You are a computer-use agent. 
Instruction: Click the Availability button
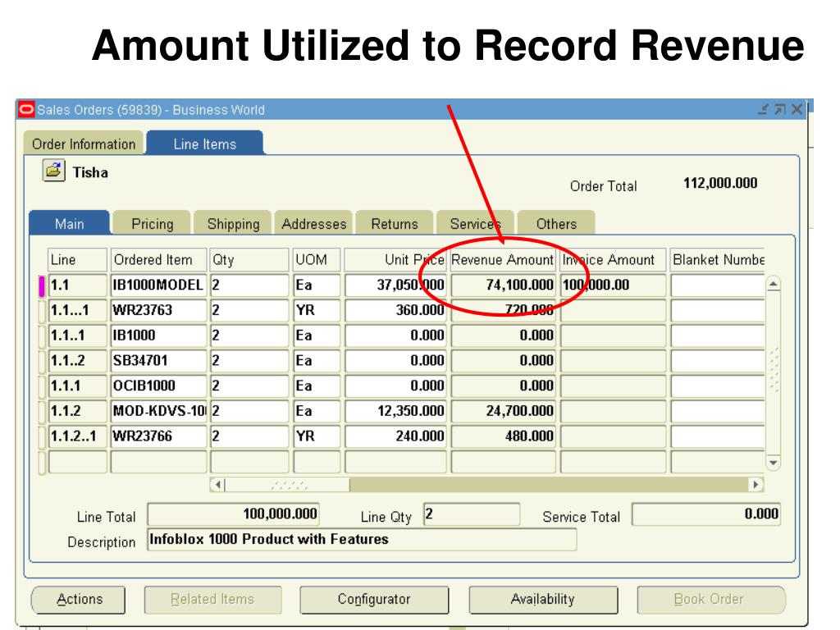[543, 599]
